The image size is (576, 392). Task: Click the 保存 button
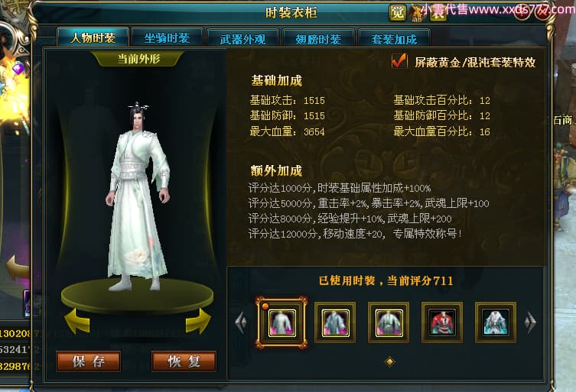89,361
